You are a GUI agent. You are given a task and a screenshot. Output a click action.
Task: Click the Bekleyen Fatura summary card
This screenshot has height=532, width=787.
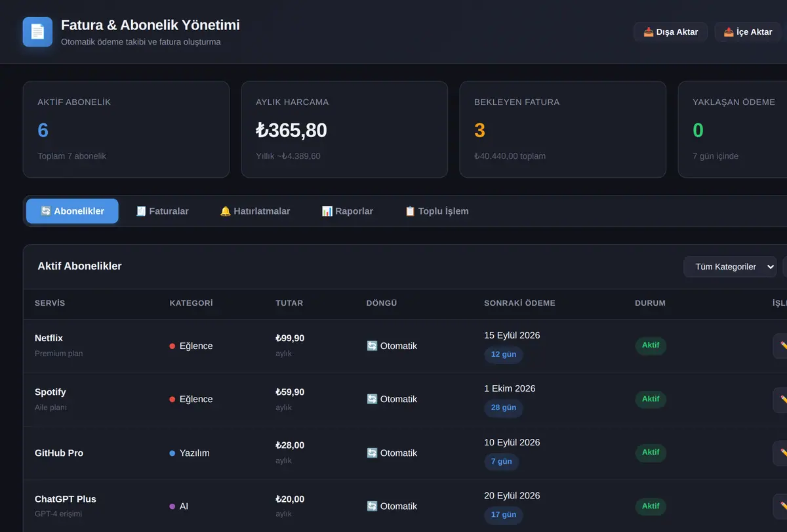pyautogui.click(x=563, y=129)
